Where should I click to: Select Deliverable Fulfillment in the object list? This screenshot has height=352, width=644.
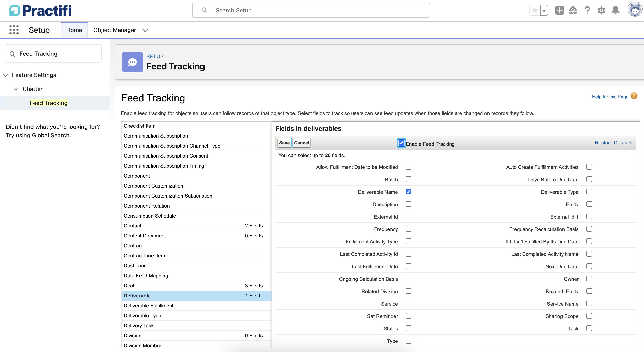click(x=148, y=305)
